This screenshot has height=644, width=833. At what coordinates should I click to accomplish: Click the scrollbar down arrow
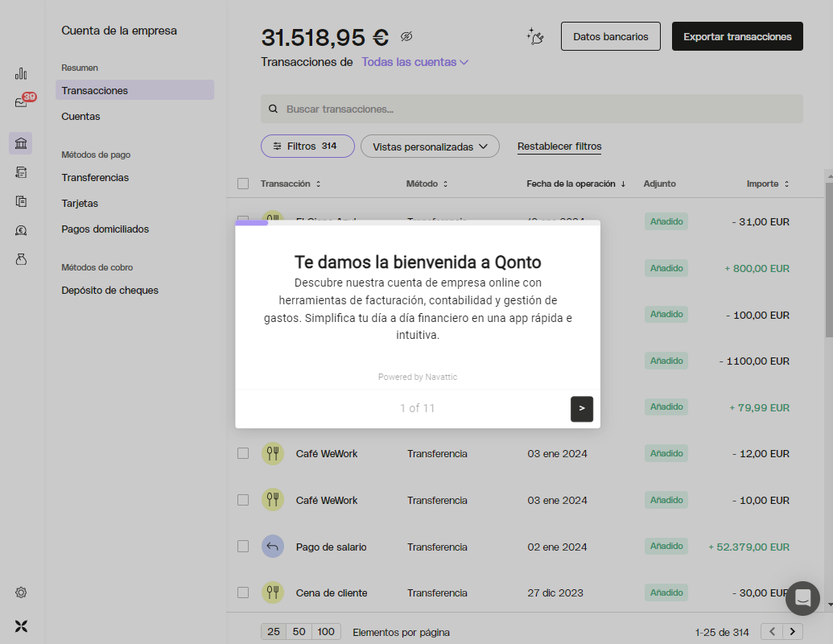coord(829,605)
